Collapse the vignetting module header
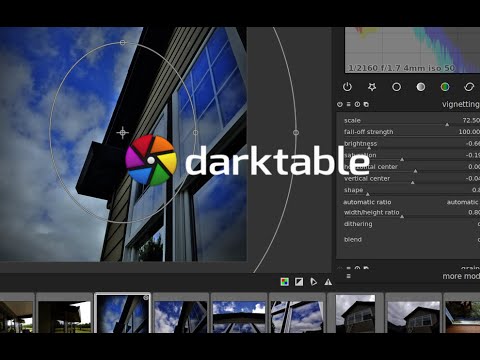Image resolution: width=480 pixels, height=360 pixels. (461, 104)
